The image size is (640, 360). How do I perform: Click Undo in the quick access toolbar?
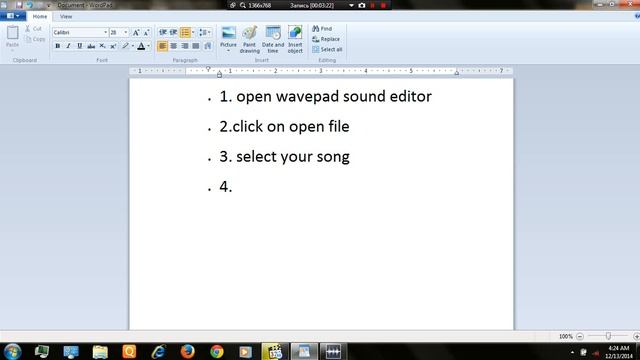29,5
